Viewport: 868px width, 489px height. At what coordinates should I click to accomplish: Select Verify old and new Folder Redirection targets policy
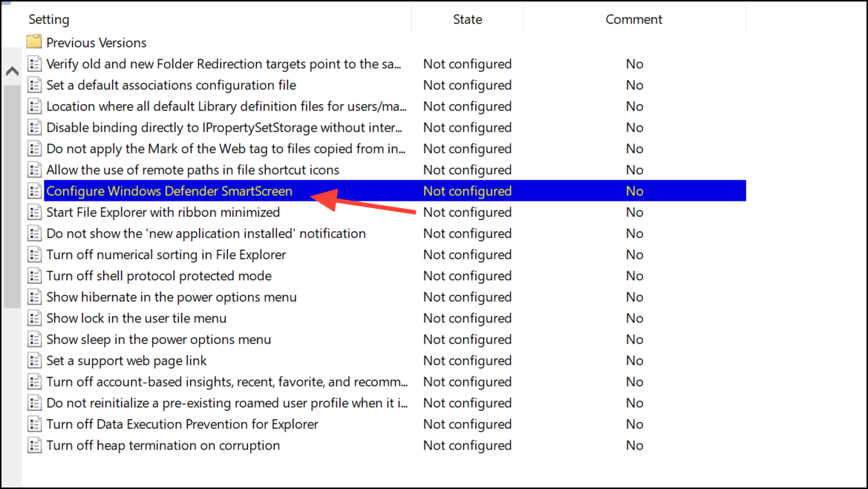tap(223, 64)
